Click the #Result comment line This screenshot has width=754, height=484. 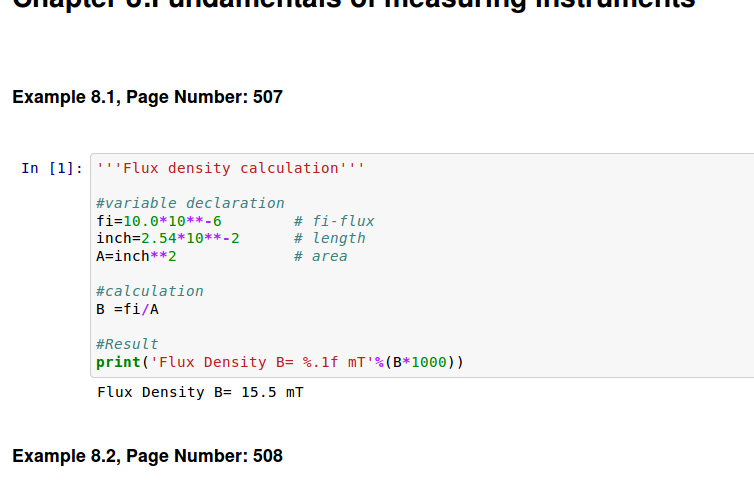click(x=127, y=344)
